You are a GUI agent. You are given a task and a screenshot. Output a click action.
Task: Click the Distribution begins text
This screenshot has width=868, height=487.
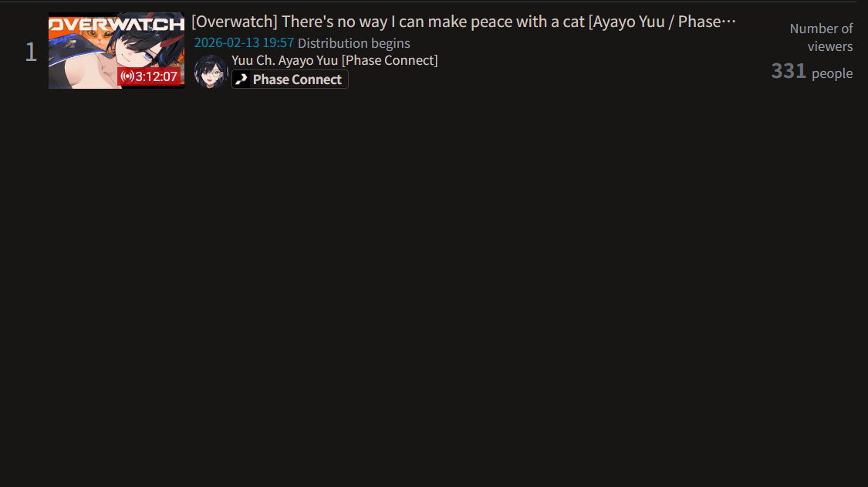(x=353, y=42)
